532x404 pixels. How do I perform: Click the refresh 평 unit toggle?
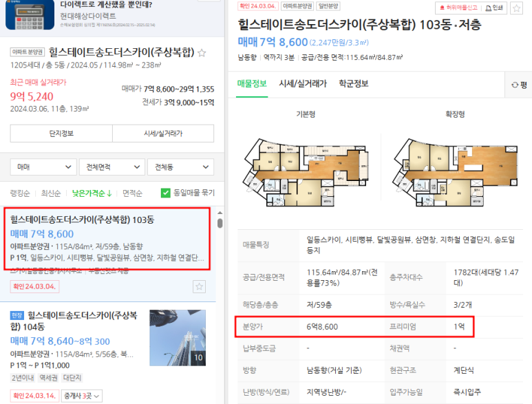(x=519, y=85)
